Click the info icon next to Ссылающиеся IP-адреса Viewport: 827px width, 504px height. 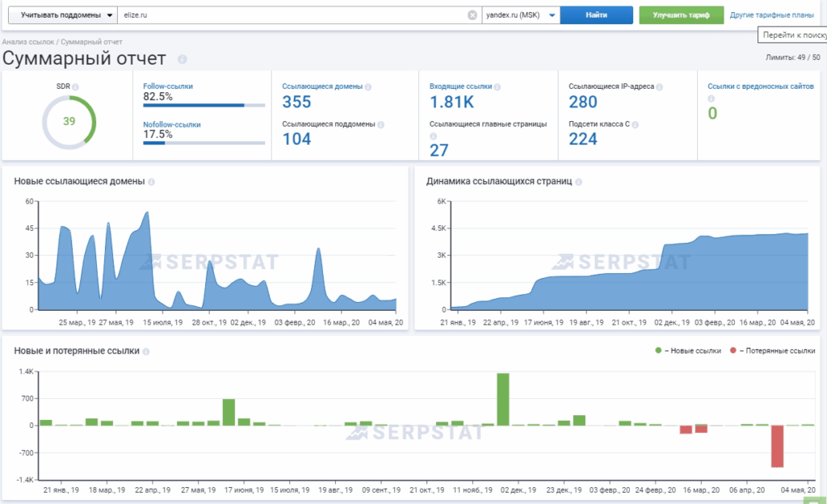point(660,86)
